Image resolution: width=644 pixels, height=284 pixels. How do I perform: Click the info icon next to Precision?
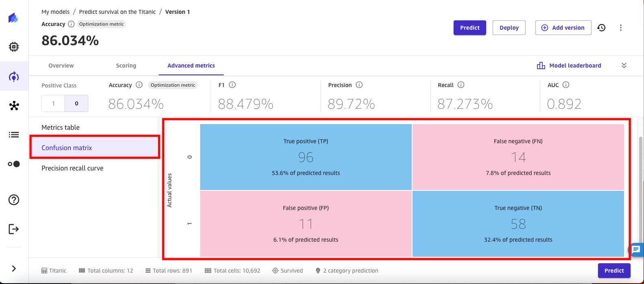pos(359,85)
